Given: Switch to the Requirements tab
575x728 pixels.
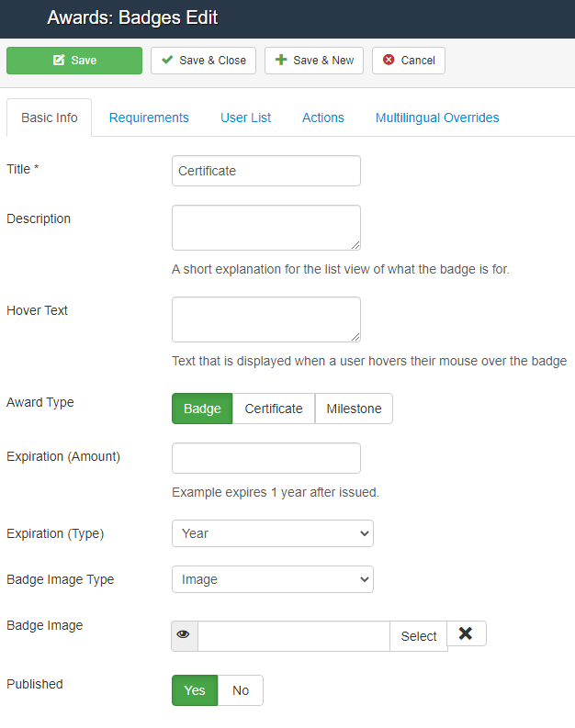Looking at the screenshot, I should click(149, 118).
